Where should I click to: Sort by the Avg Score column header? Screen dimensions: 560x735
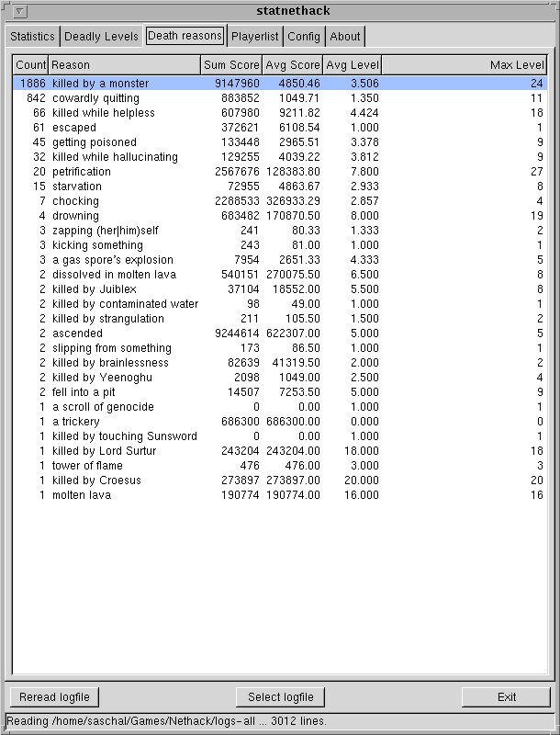(293, 65)
